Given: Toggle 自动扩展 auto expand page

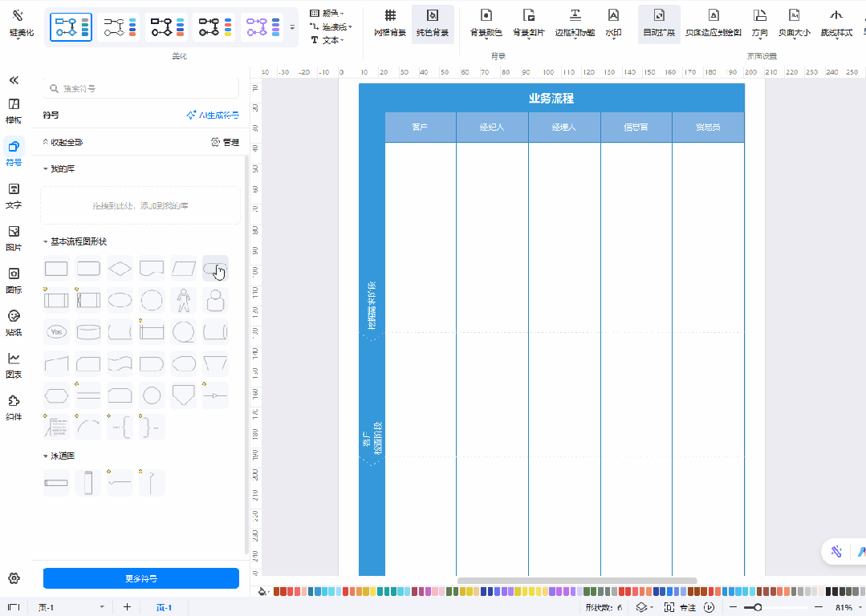Looking at the screenshot, I should coord(659,22).
